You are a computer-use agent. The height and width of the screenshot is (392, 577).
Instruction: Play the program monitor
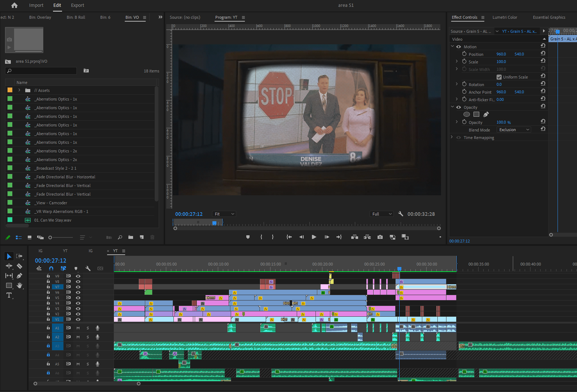pos(314,237)
